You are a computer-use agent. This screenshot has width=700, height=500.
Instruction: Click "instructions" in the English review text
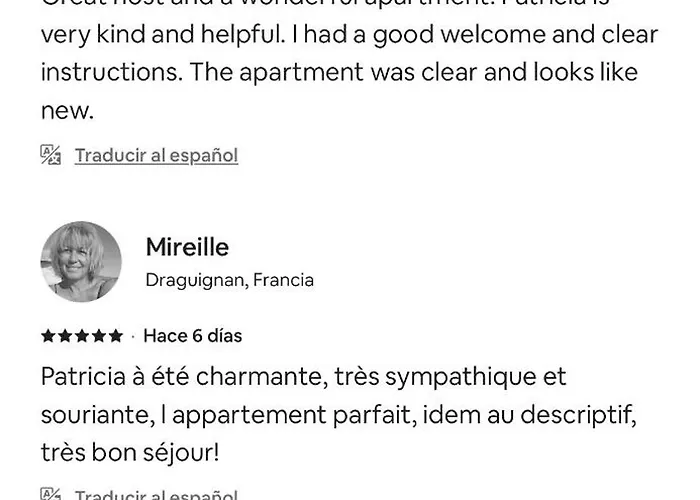click(110, 73)
